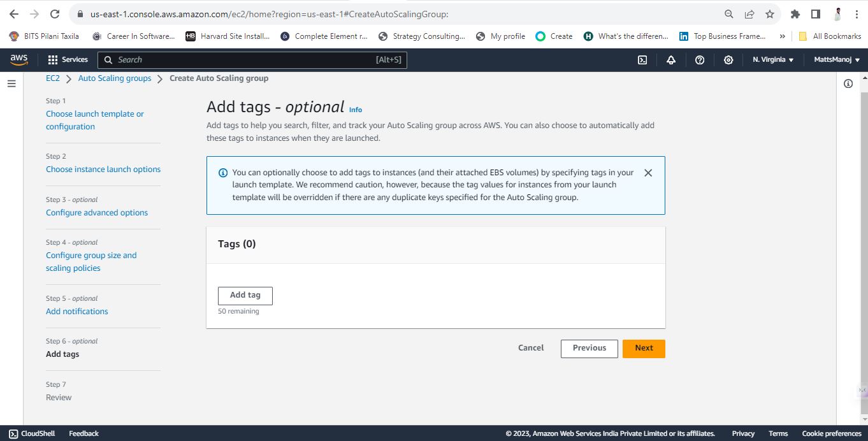868x441 pixels.
Task: Click the Add tag button
Action: pos(245,296)
